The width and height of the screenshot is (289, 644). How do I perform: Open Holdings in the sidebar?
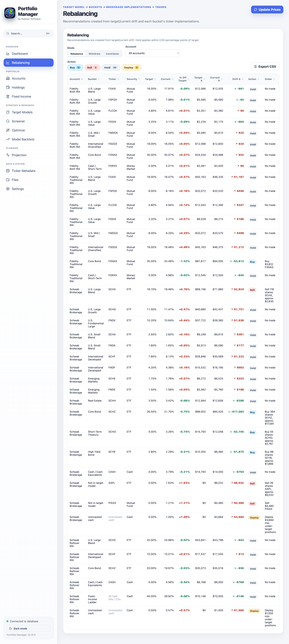click(x=28, y=87)
